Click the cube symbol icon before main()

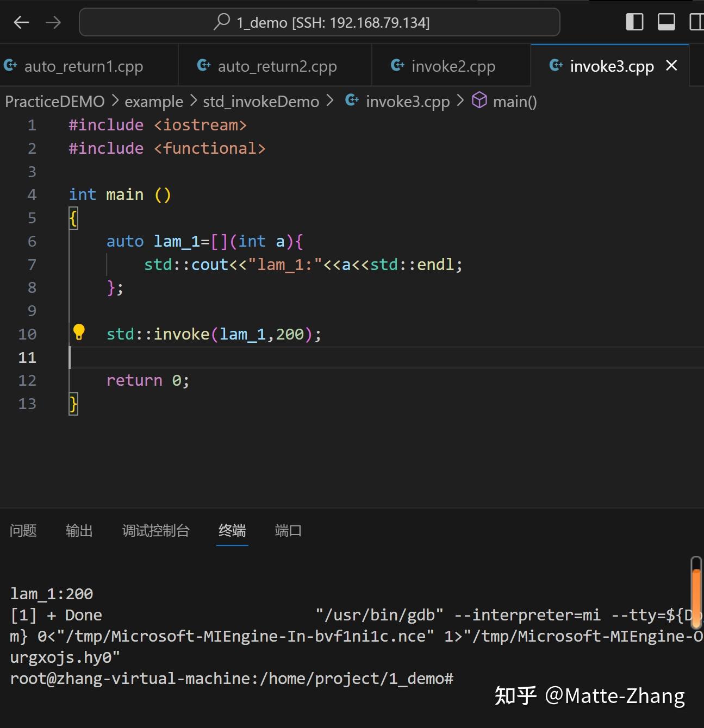pos(479,101)
